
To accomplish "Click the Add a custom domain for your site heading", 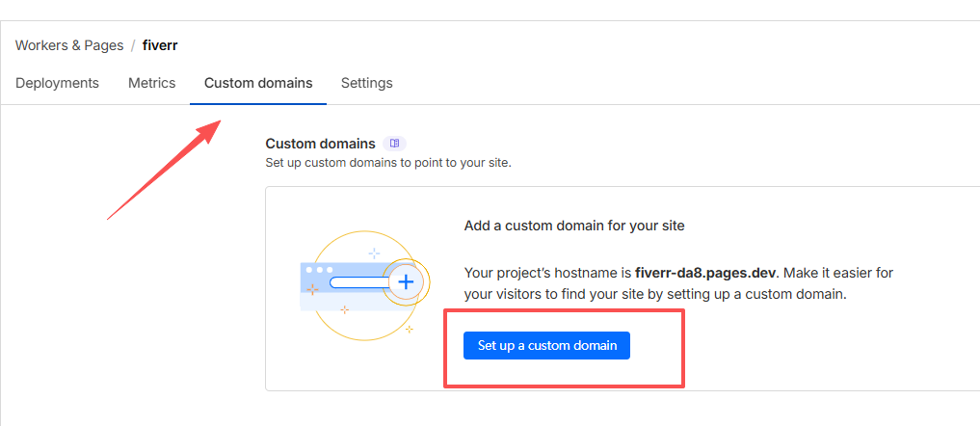I will pos(574,226).
